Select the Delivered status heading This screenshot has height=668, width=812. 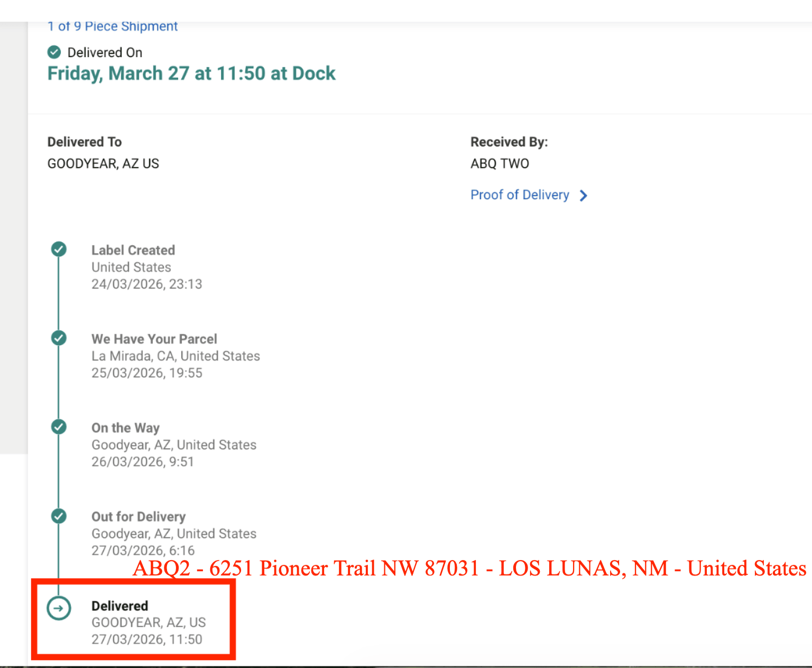119,606
